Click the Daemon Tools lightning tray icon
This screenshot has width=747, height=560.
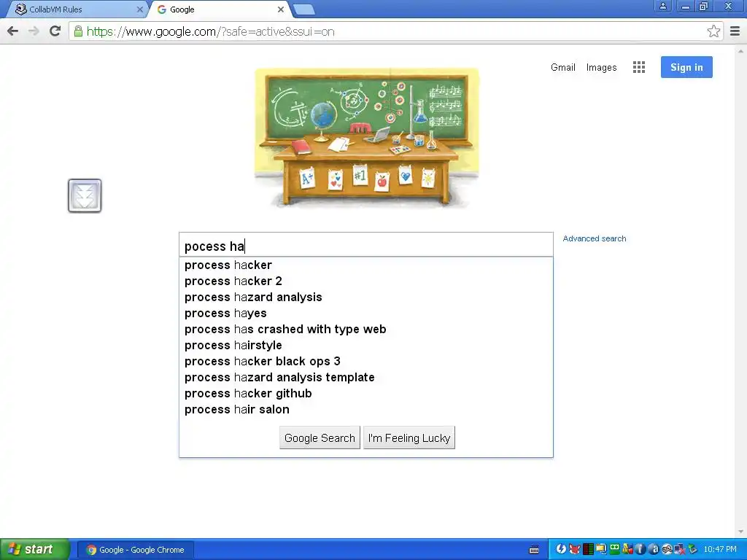[x=561, y=548]
